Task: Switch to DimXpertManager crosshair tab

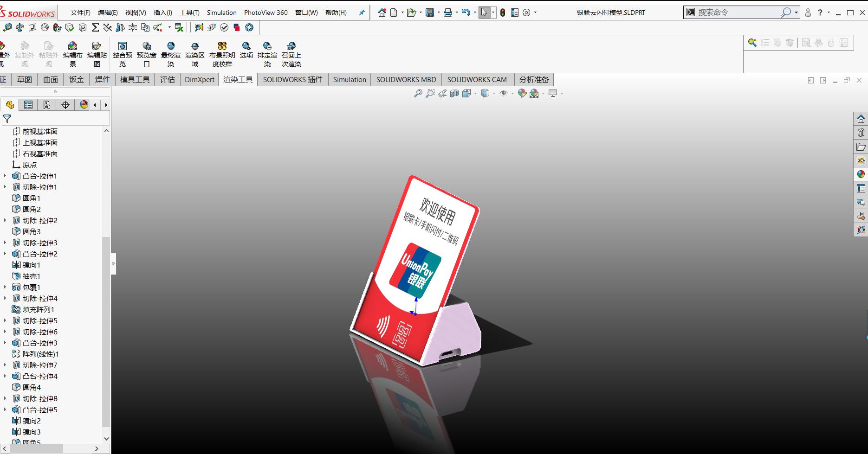Action: click(65, 105)
